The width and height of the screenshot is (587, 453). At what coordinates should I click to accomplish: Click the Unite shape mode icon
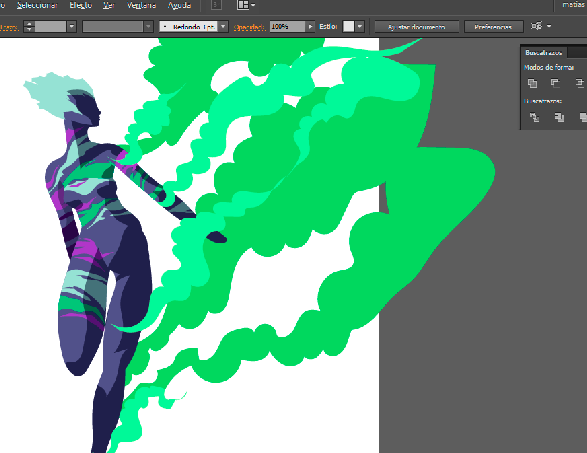[x=532, y=83]
